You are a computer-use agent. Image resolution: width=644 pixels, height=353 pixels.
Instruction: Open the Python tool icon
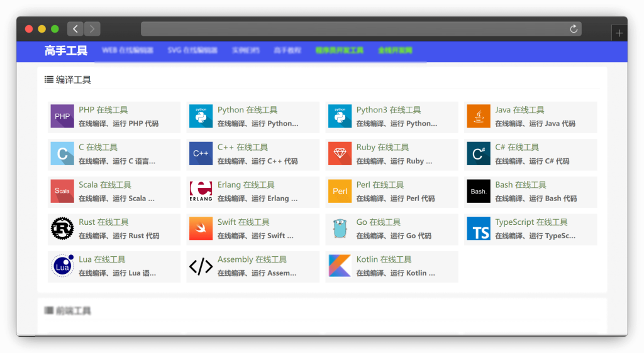201,116
